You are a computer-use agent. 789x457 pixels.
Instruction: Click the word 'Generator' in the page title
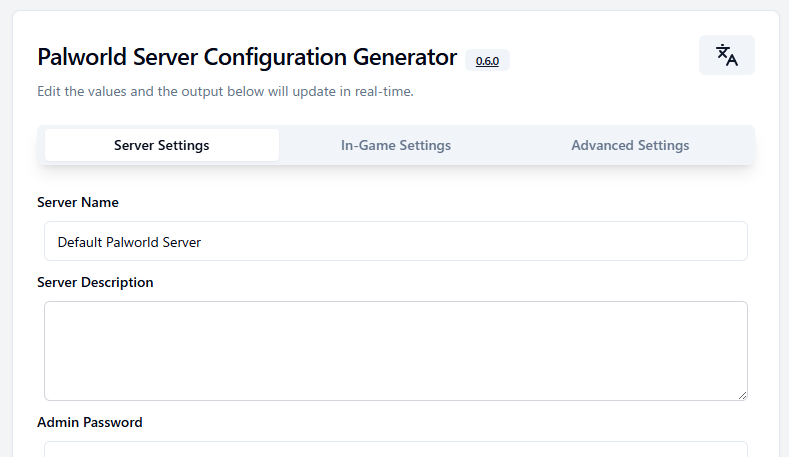pos(405,57)
